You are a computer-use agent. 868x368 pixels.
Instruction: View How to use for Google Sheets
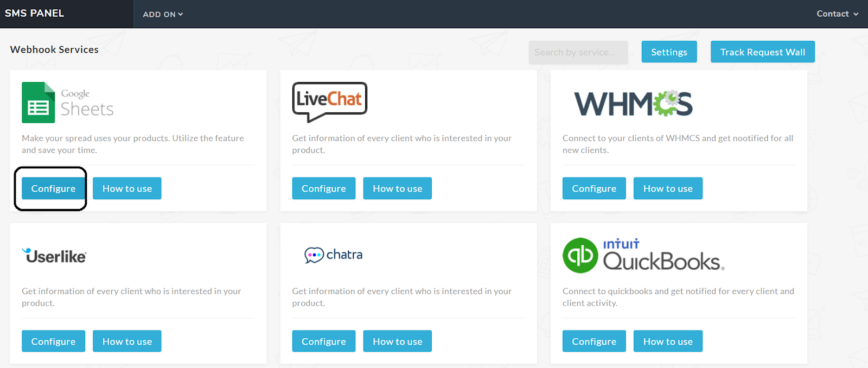click(x=127, y=188)
